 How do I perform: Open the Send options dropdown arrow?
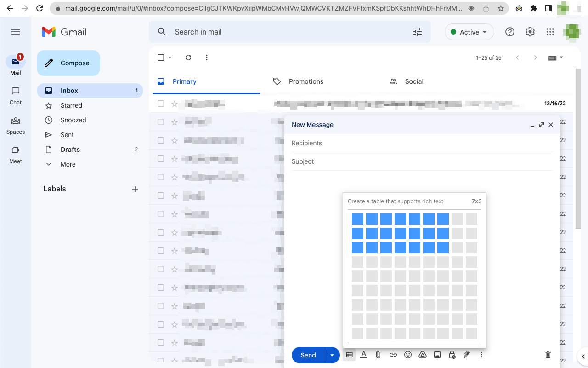pos(332,355)
